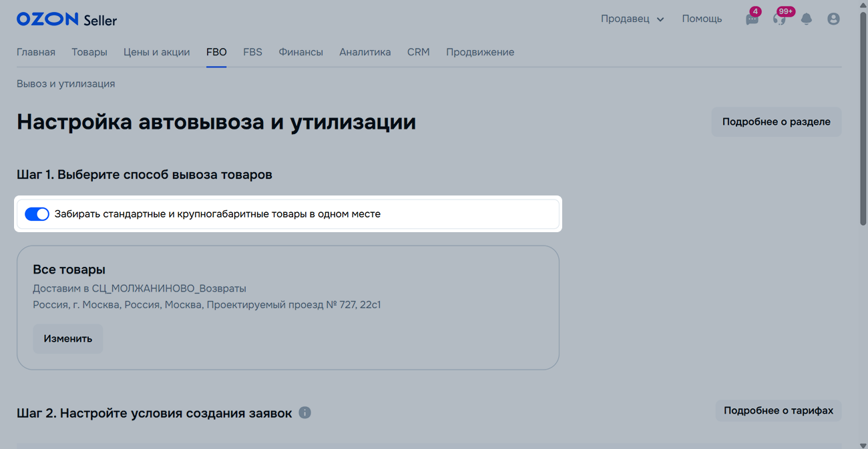Click Подробнее о тарифах button

pos(778,411)
